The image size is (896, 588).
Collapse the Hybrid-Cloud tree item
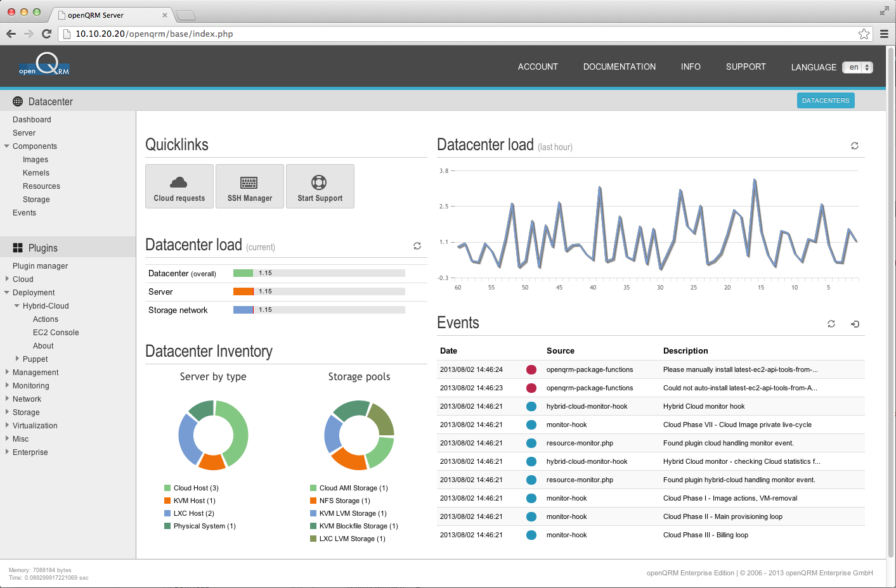coord(18,305)
